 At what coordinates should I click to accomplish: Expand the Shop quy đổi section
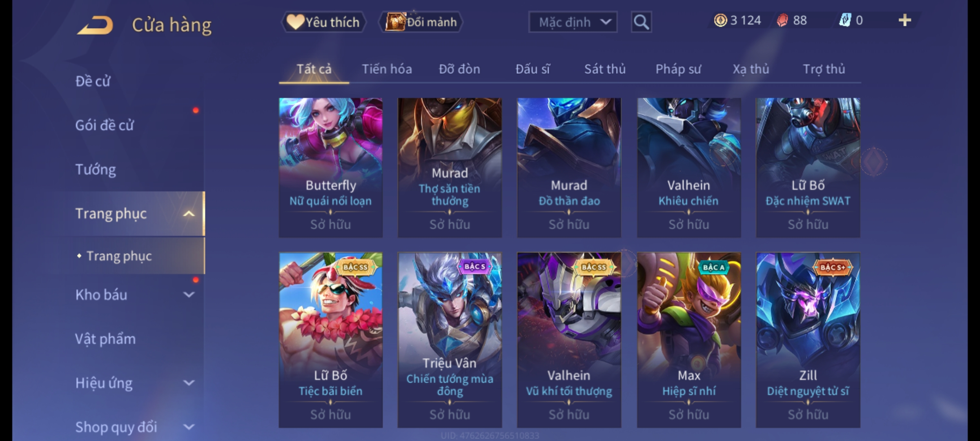point(189,427)
